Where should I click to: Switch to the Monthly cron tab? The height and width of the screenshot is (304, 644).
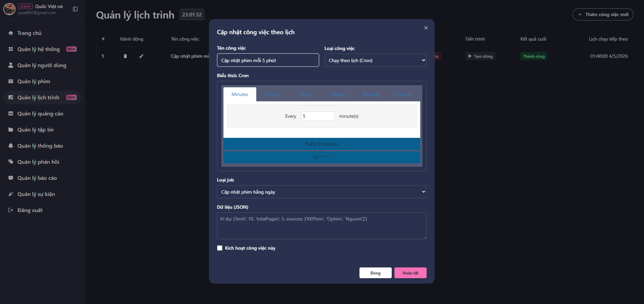click(x=371, y=94)
